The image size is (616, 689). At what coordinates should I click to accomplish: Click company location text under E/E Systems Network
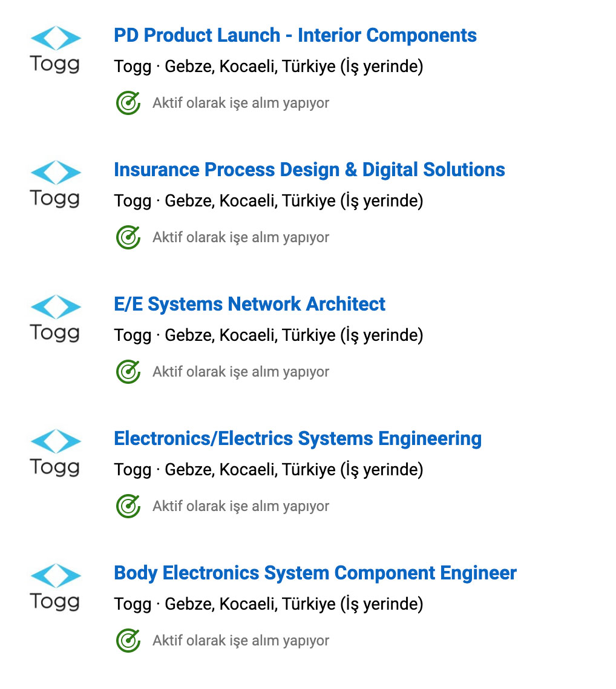click(x=268, y=335)
